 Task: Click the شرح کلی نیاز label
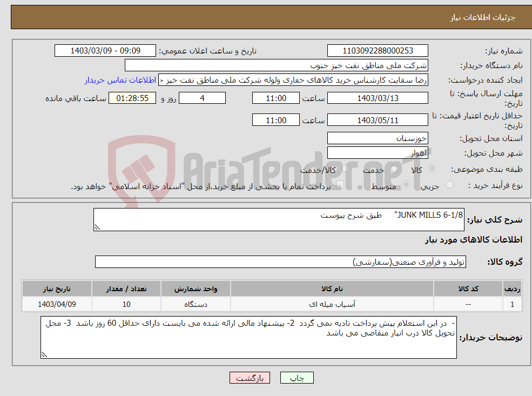click(x=495, y=220)
